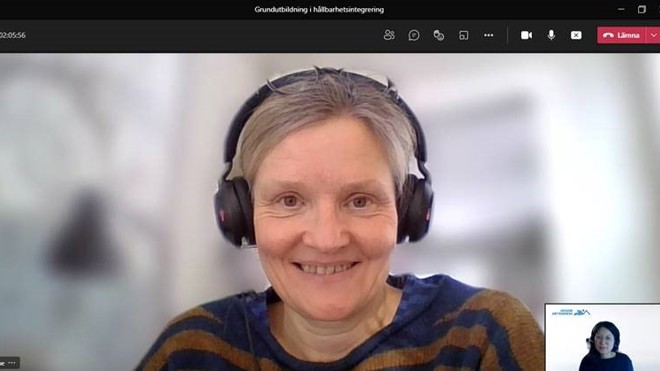The image size is (660, 371).
Task: Toggle the camera on or off
Action: click(526, 35)
